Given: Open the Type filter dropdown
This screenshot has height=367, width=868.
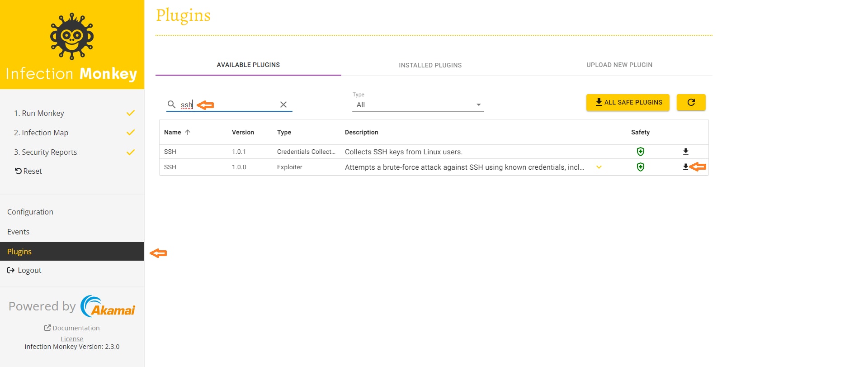Looking at the screenshot, I should tap(418, 105).
